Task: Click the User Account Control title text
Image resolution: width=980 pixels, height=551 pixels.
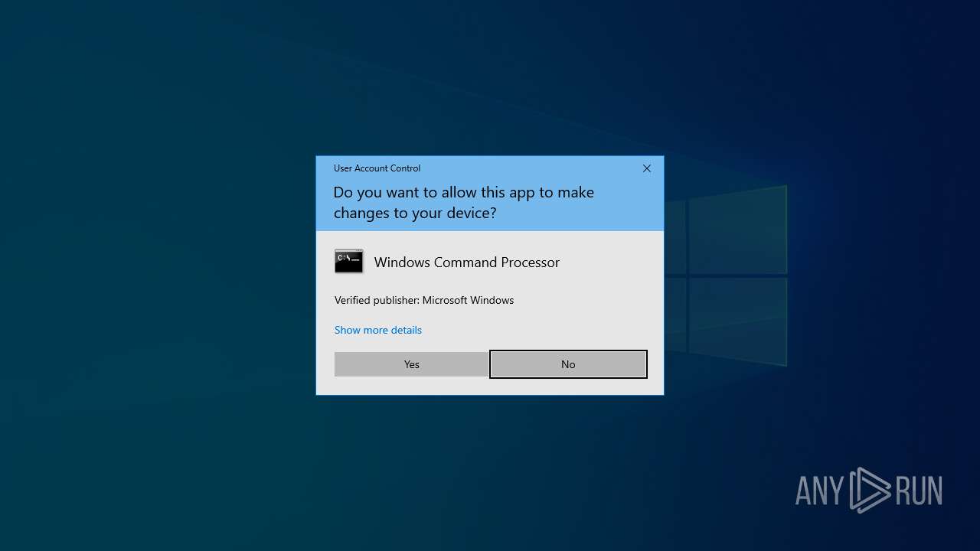Action: coord(377,168)
